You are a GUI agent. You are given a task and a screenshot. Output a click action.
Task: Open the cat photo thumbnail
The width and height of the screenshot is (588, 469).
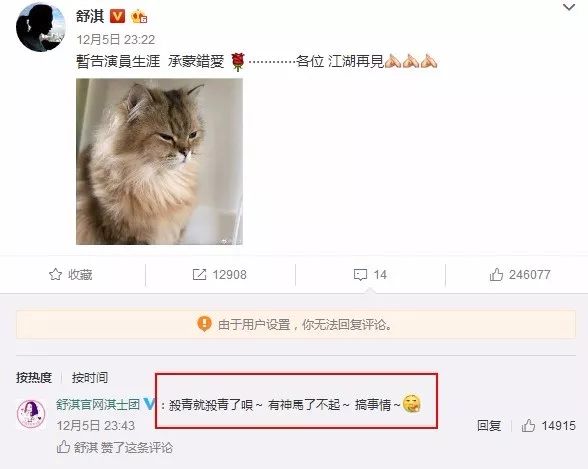159,162
